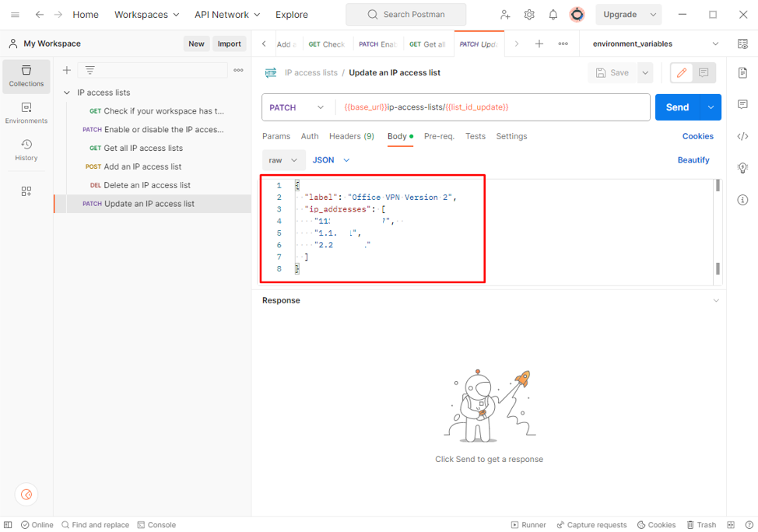Open the Headers (9) tab
Image resolution: width=758 pixels, height=532 pixels.
tap(352, 136)
